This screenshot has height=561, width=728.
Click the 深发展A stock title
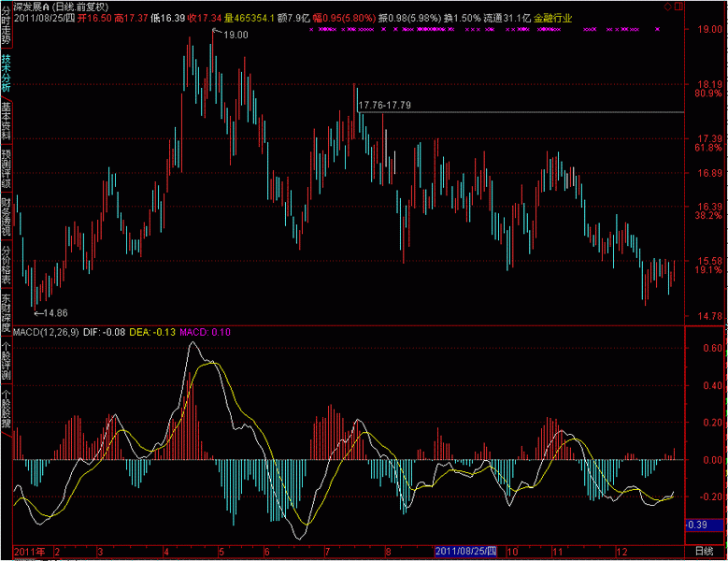pos(31,7)
